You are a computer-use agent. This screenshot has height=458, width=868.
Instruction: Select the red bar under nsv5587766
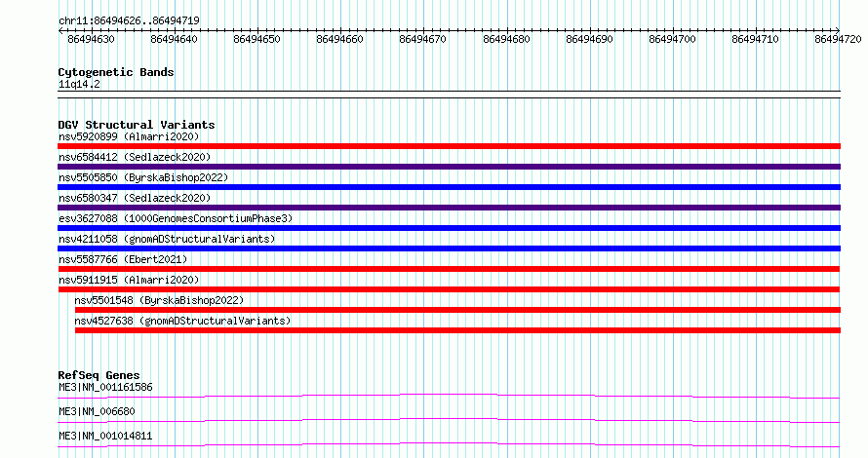click(x=449, y=269)
